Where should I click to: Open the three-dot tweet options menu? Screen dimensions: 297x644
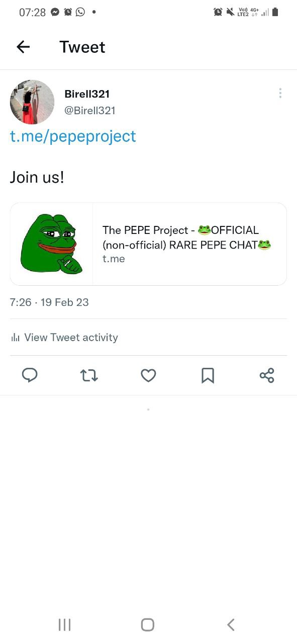(280, 93)
